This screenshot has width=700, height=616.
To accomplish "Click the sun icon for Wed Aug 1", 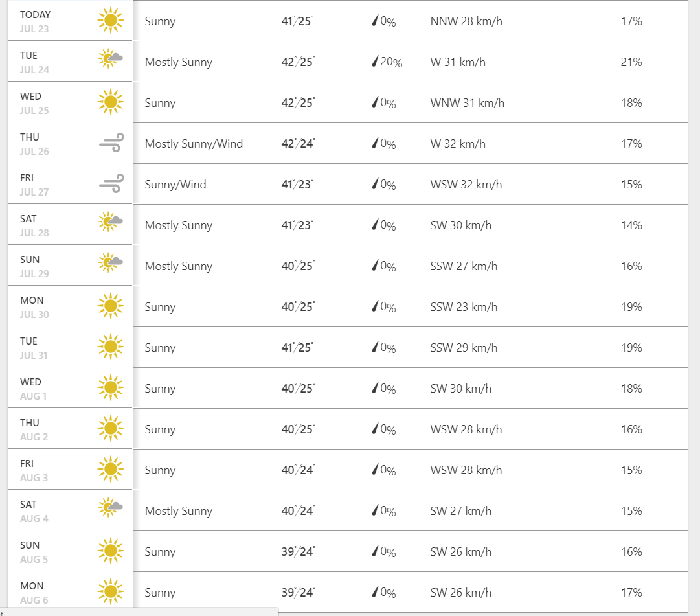I will pyautogui.click(x=110, y=388).
